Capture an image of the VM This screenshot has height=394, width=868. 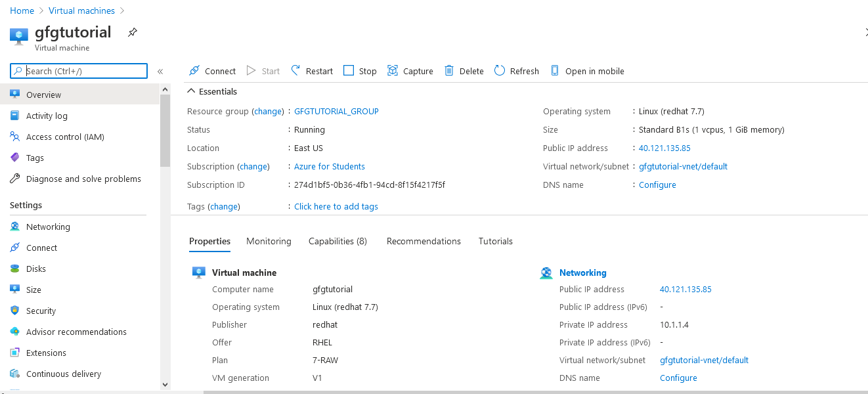(410, 70)
